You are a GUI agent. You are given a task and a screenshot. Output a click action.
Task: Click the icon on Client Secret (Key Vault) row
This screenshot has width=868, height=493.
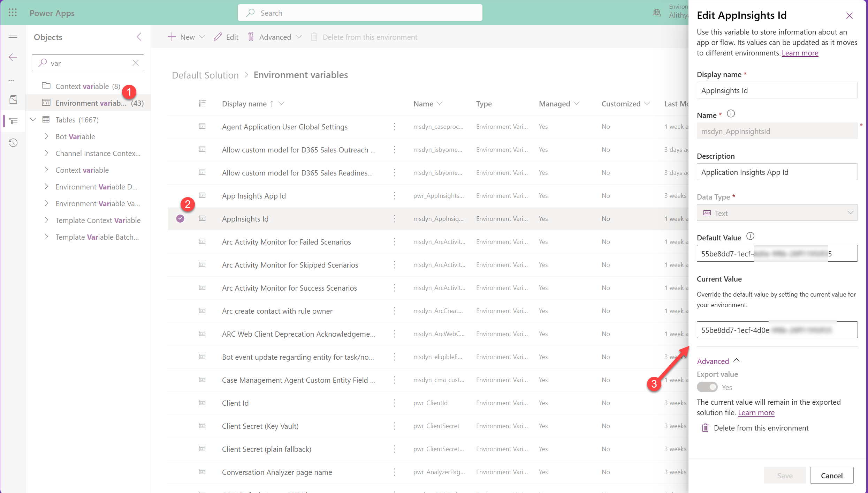tap(202, 426)
